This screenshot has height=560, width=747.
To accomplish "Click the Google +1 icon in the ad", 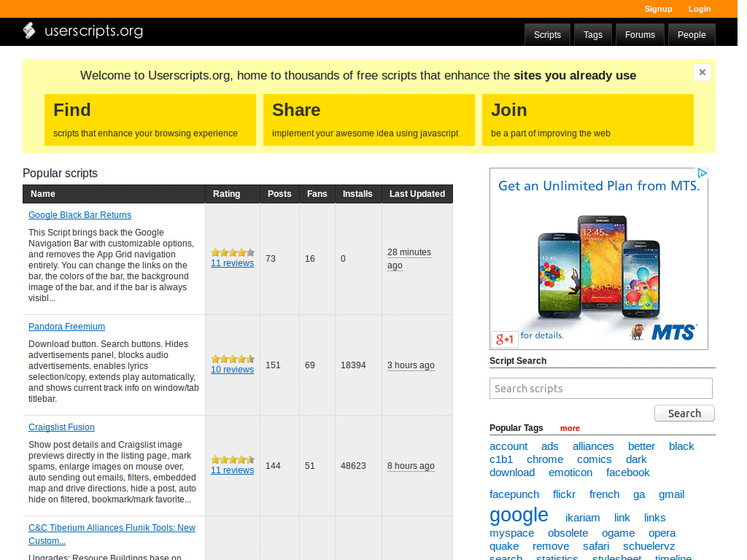I will (503, 339).
